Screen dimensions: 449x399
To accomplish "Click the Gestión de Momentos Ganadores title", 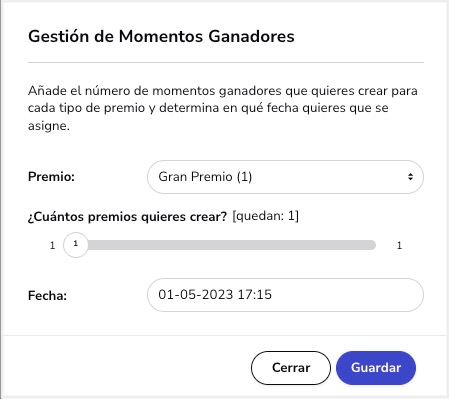I will pyautogui.click(x=161, y=36).
